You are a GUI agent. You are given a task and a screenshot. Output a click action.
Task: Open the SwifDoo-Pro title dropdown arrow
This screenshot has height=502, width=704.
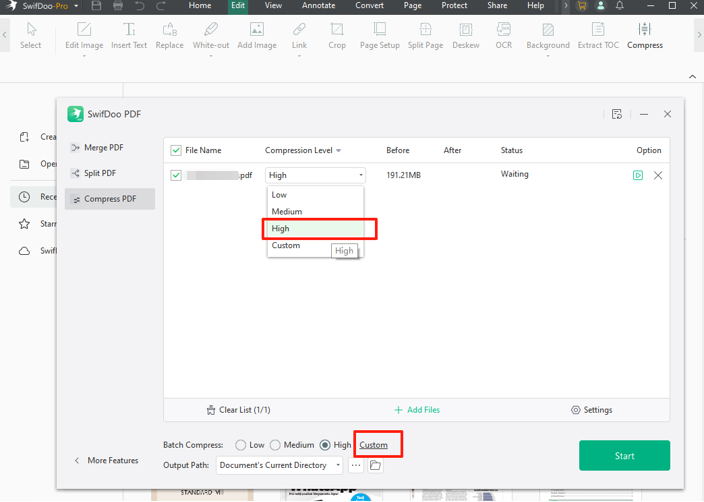[76, 6]
